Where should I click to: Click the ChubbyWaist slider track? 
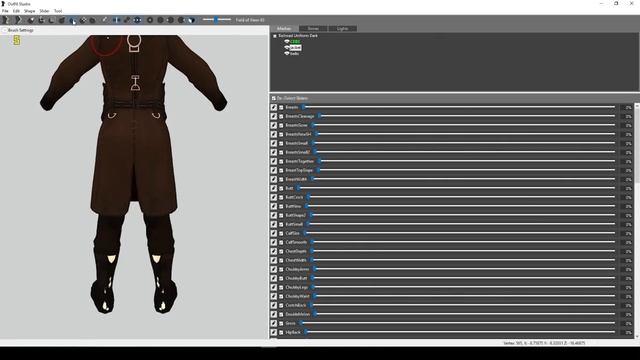click(464, 296)
